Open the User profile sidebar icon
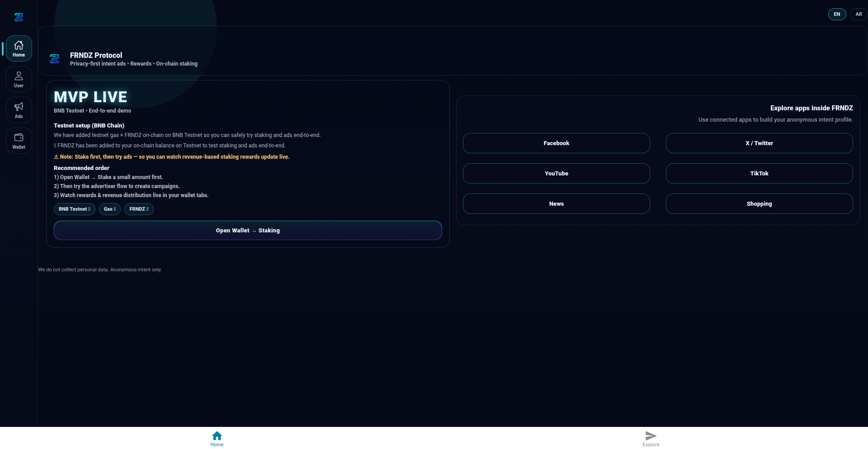Viewport: 868px width, 449px height. (19, 79)
